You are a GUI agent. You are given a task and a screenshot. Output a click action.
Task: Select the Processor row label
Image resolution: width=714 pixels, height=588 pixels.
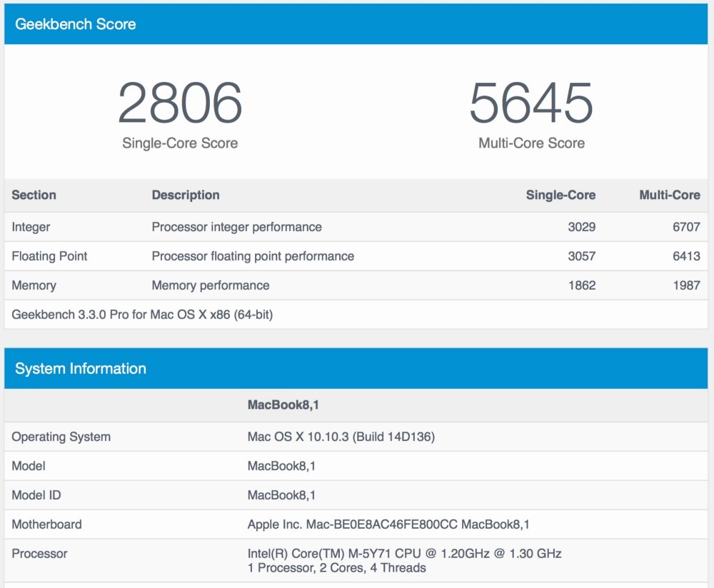coord(39,554)
